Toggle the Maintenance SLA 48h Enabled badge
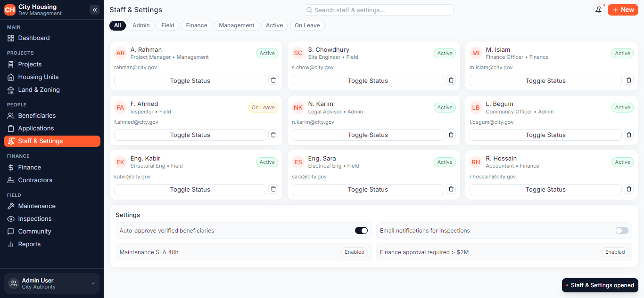The width and height of the screenshot is (644, 298). 355,252
